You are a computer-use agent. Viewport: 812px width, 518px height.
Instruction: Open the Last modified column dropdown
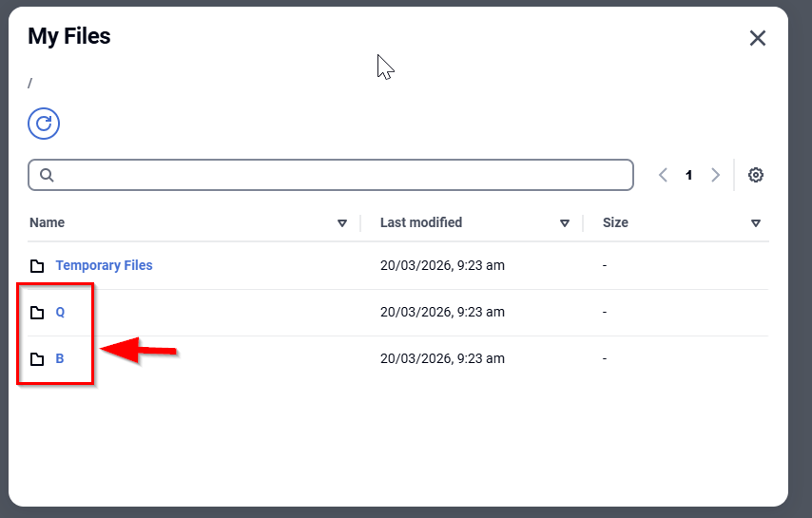click(565, 223)
